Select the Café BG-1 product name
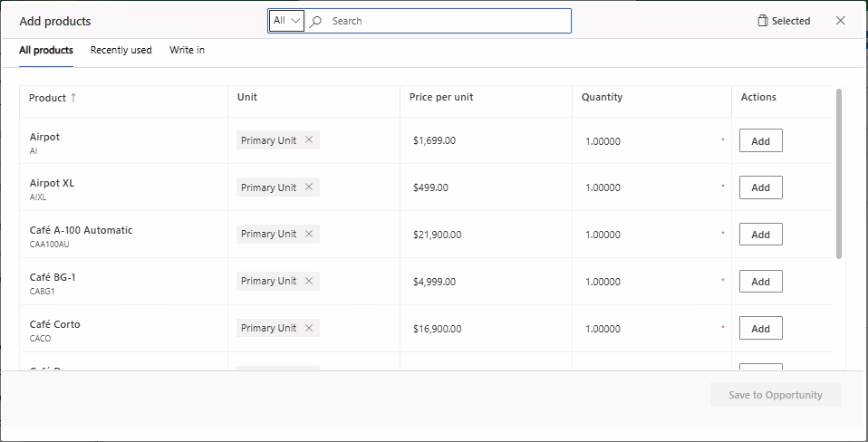The height and width of the screenshot is (442, 868). [x=53, y=277]
